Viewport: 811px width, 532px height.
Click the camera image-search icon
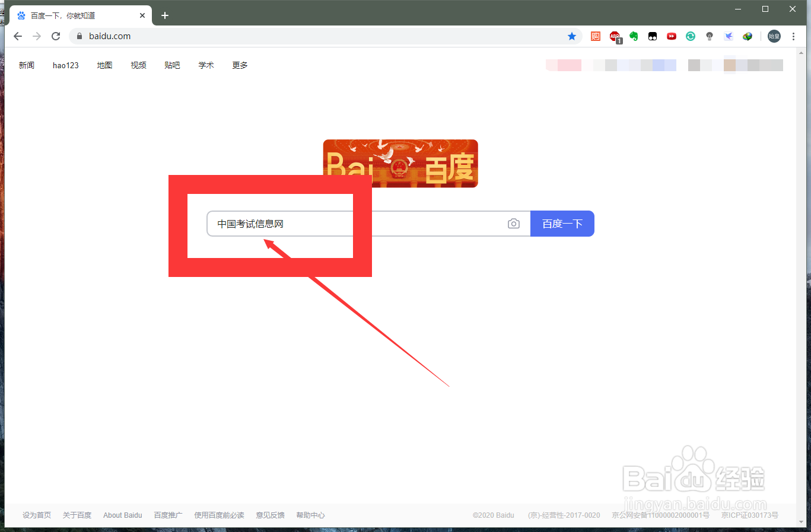click(x=514, y=224)
